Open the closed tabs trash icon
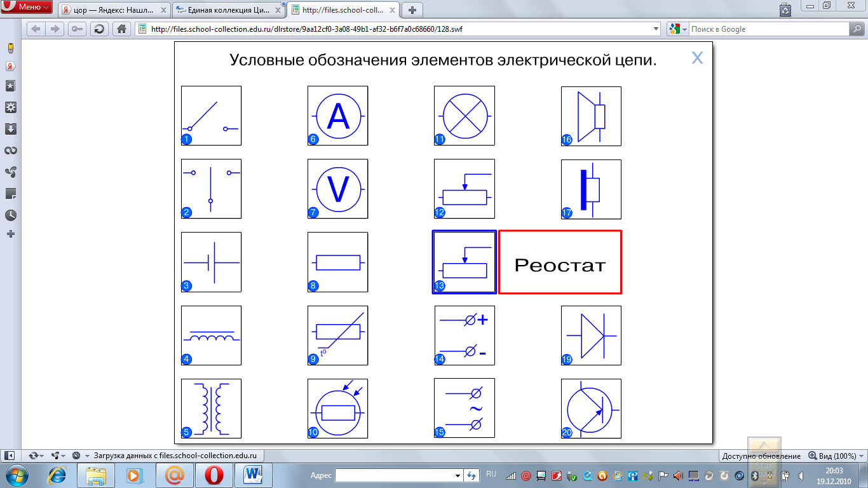The width and height of the screenshot is (868, 488). click(x=786, y=9)
